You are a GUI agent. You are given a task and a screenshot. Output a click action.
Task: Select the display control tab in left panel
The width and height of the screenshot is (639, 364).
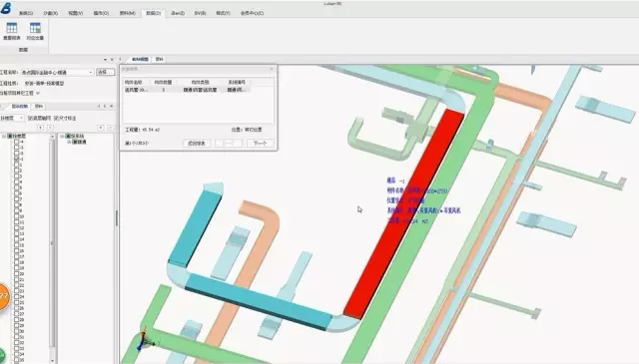pyautogui.click(x=19, y=107)
